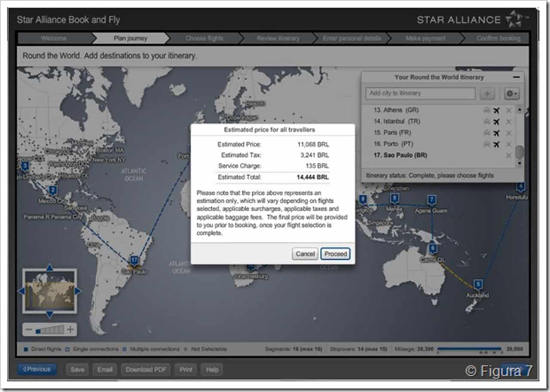The image size is (550, 392).
Task: Click the Star Alliance logo
Action: [x=472, y=20]
